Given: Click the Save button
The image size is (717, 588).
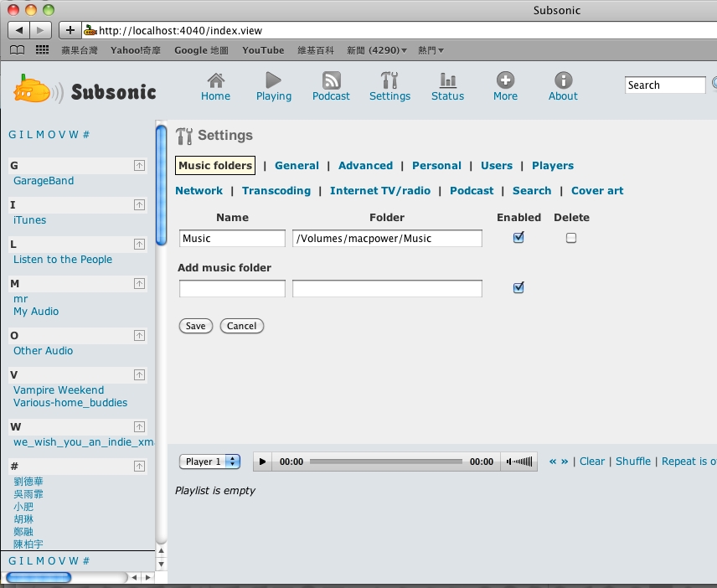Looking at the screenshot, I should click(x=196, y=326).
